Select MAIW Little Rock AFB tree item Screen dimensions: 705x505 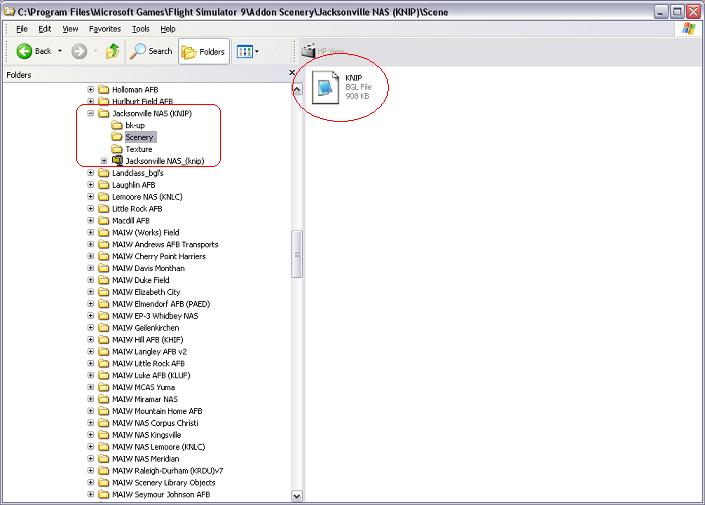click(148, 363)
